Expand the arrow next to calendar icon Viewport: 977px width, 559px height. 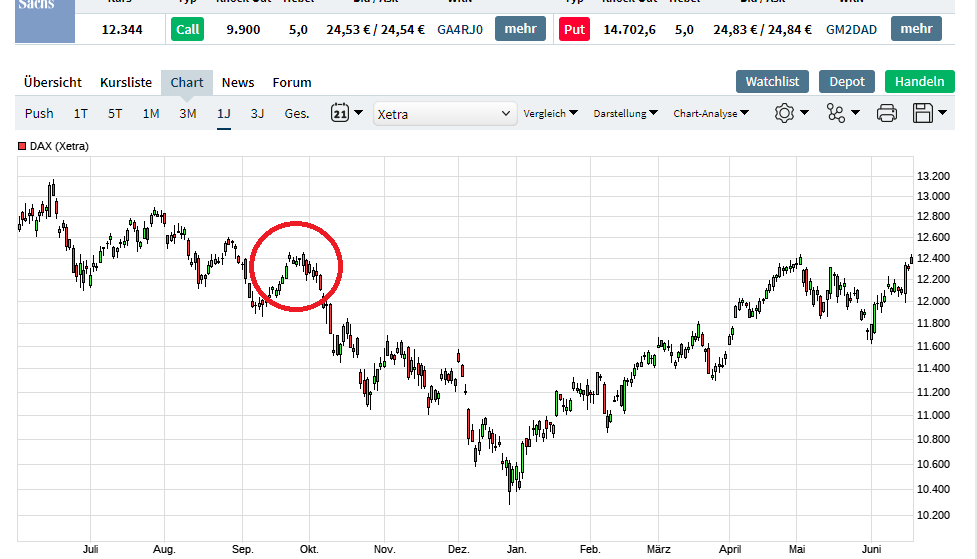click(358, 113)
